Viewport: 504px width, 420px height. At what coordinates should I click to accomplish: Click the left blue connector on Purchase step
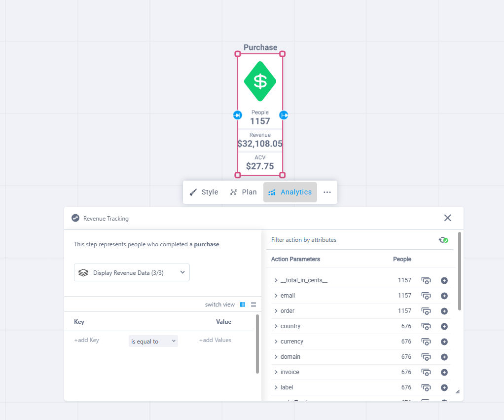tap(238, 115)
